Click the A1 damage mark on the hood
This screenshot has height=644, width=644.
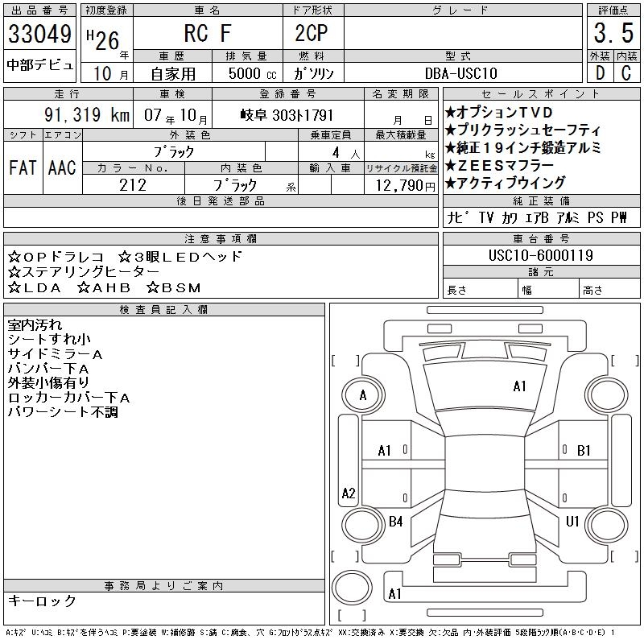[x=519, y=386]
